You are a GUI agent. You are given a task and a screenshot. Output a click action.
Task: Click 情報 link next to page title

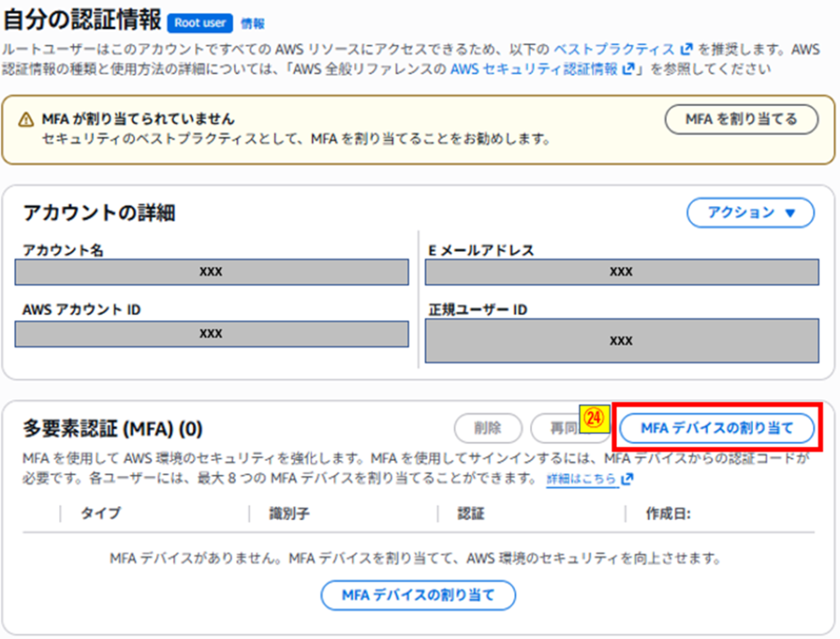click(254, 24)
